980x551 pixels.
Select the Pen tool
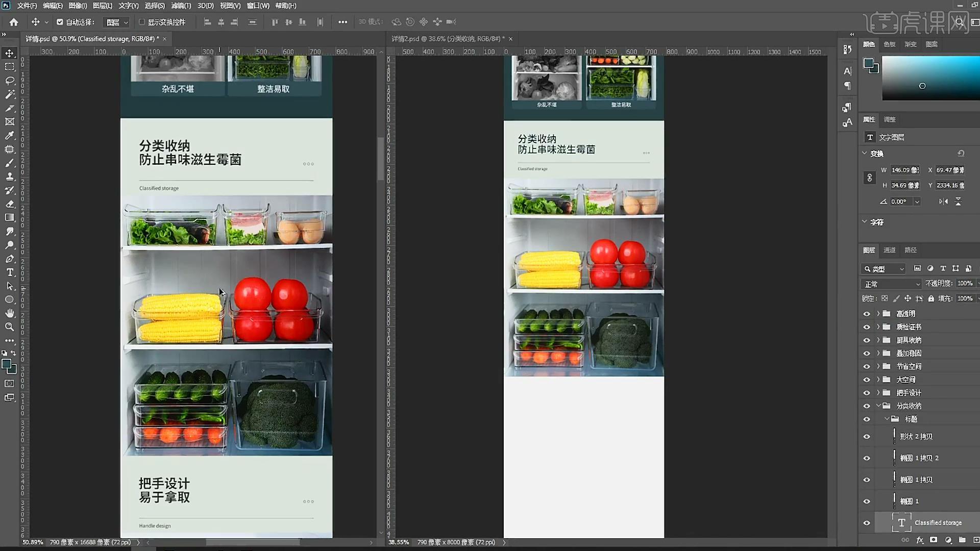click(x=10, y=259)
